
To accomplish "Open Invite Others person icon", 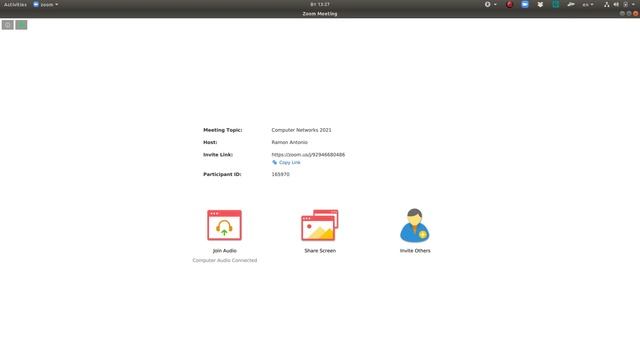I will (x=414, y=225).
